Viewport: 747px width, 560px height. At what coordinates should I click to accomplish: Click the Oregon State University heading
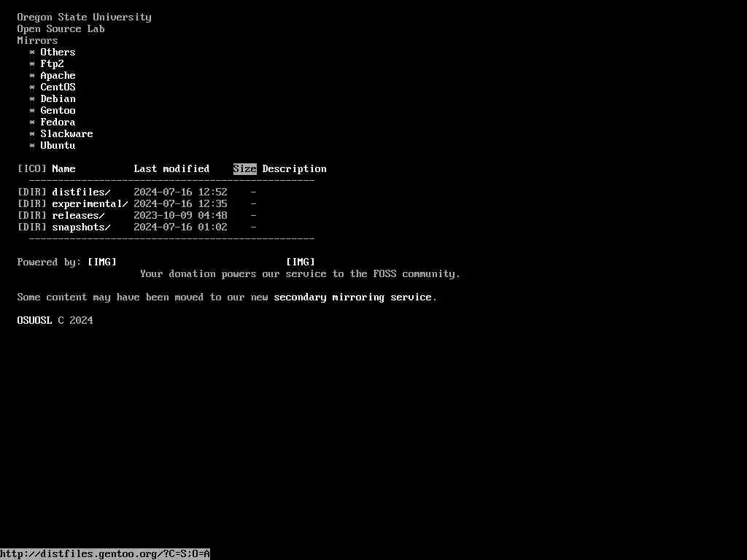[x=85, y=17]
